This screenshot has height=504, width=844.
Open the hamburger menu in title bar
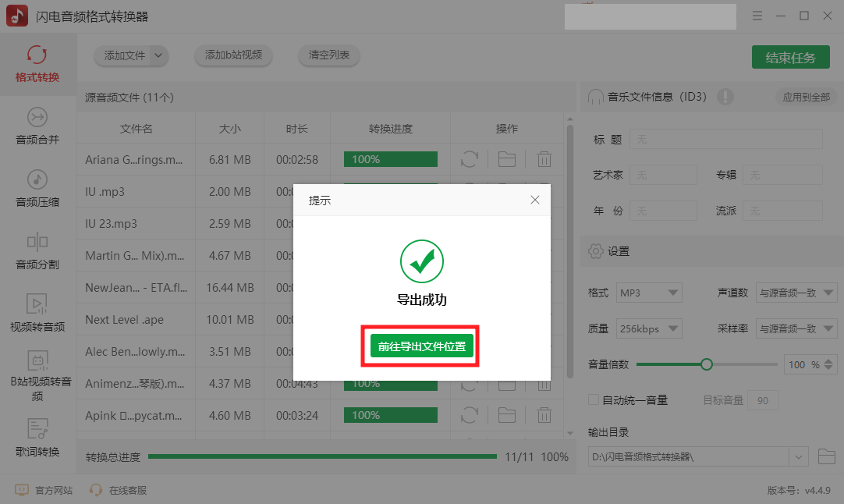coord(757,16)
